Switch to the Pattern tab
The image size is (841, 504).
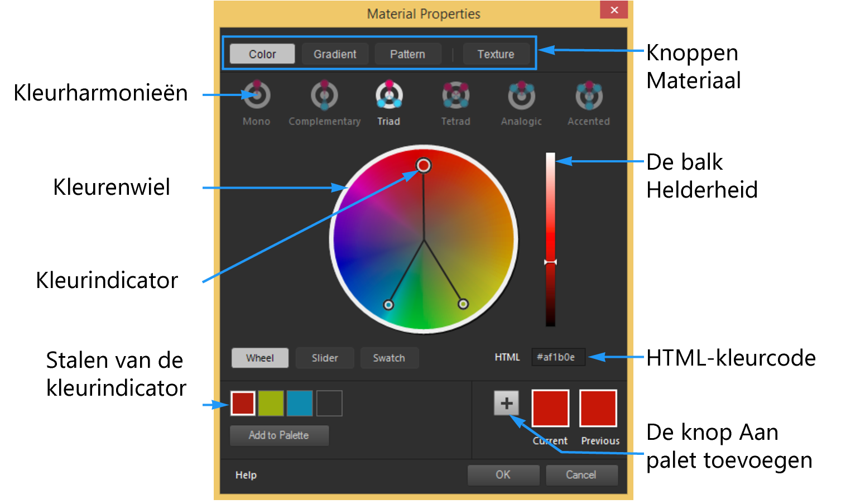408,54
